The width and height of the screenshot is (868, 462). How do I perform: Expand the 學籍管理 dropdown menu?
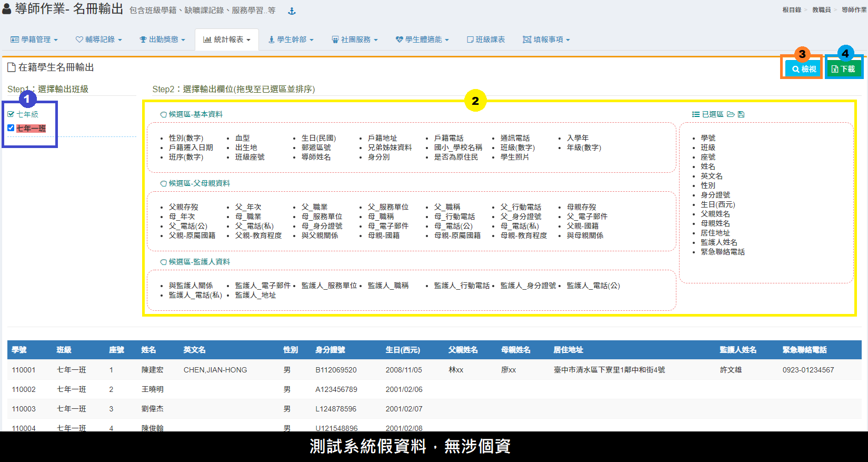point(34,40)
